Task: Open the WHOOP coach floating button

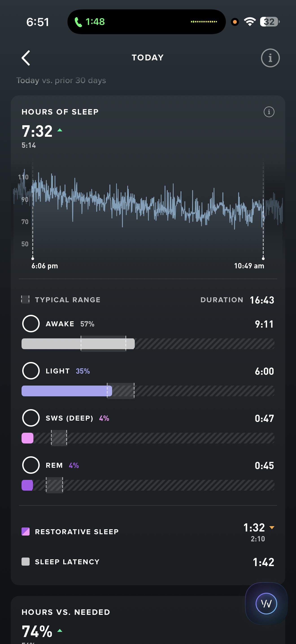Action: coord(266,604)
